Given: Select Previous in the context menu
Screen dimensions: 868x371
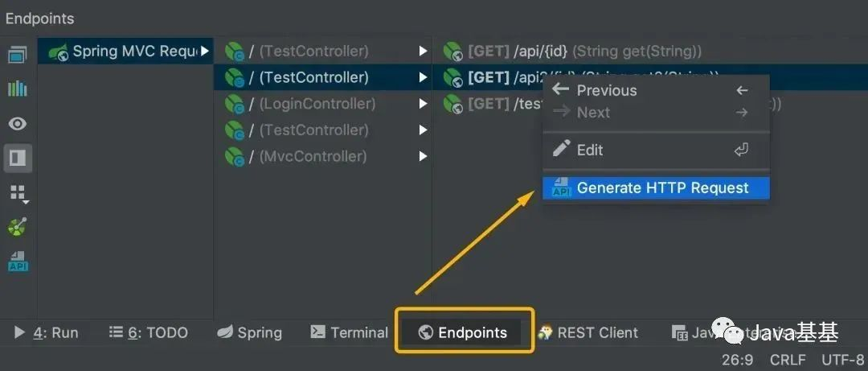Looking at the screenshot, I should click(x=656, y=90).
